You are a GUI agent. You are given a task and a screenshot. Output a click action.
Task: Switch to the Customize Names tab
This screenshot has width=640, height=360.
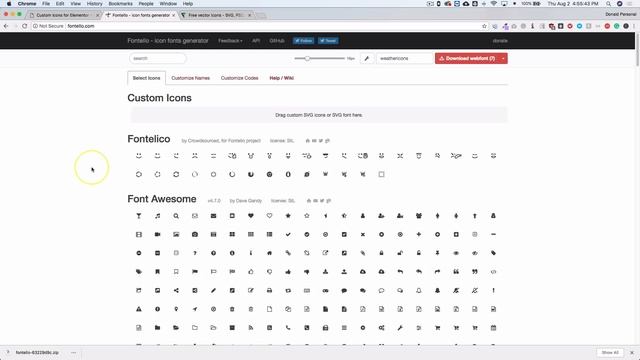click(191, 78)
